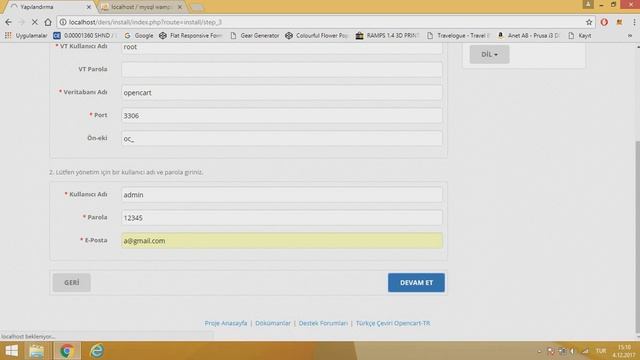
Task: Click the address bar URL
Action: [x=145, y=22]
